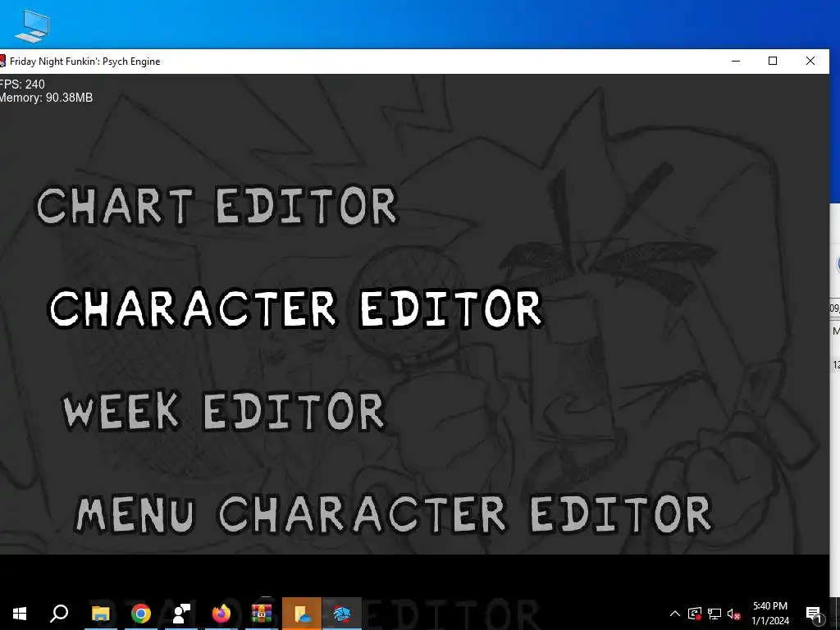Screen dimensions: 840x630
Task: Maximize the Psych Engine window
Action: coord(773,61)
